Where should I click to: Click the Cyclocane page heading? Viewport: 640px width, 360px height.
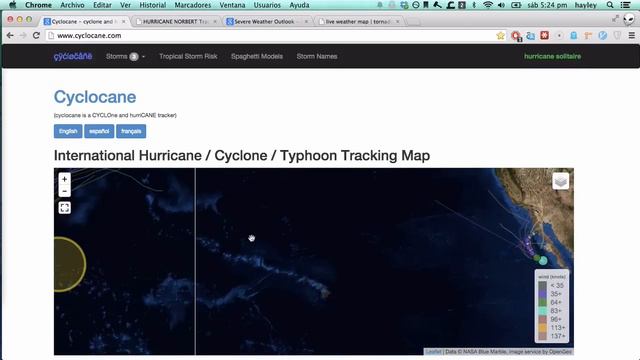point(95,97)
